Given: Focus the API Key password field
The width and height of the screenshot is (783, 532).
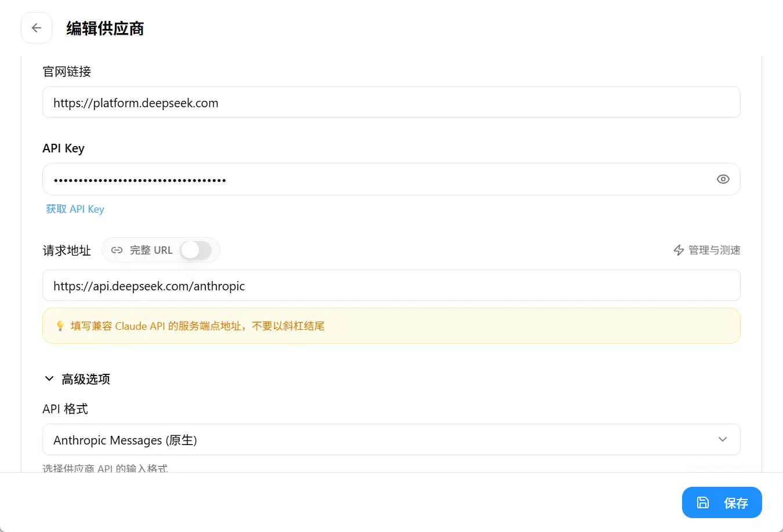Looking at the screenshot, I should click(391, 179).
